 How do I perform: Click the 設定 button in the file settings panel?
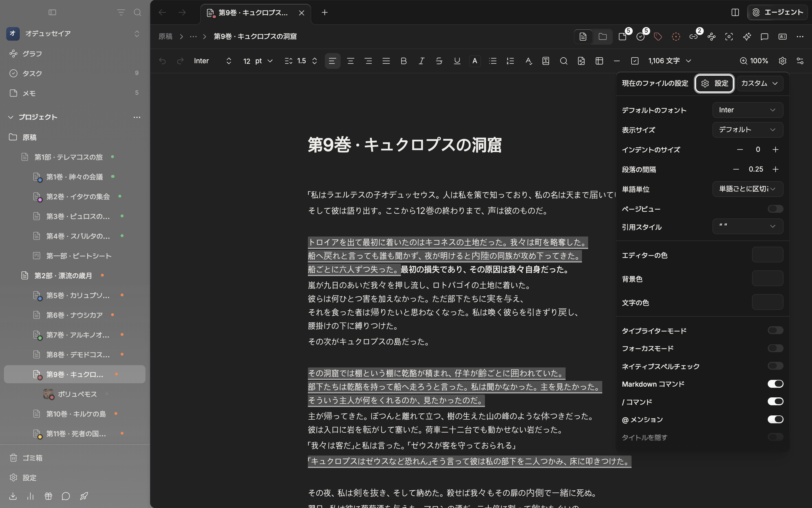714,83
